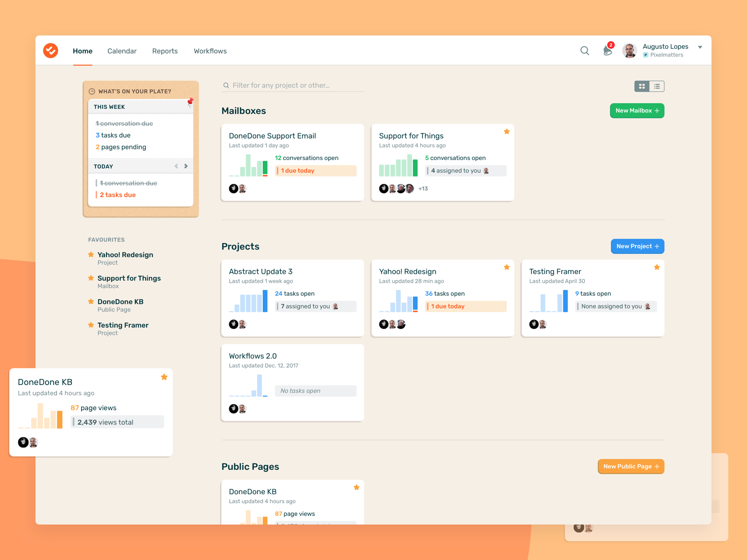Image resolution: width=747 pixels, height=560 pixels.
Task: Go to previous day in Today section
Action: coord(176,166)
